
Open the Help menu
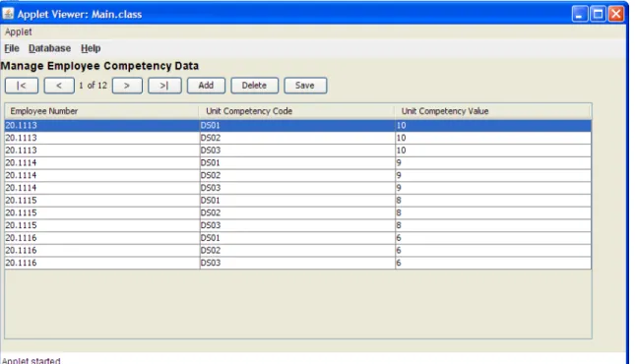(91, 48)
